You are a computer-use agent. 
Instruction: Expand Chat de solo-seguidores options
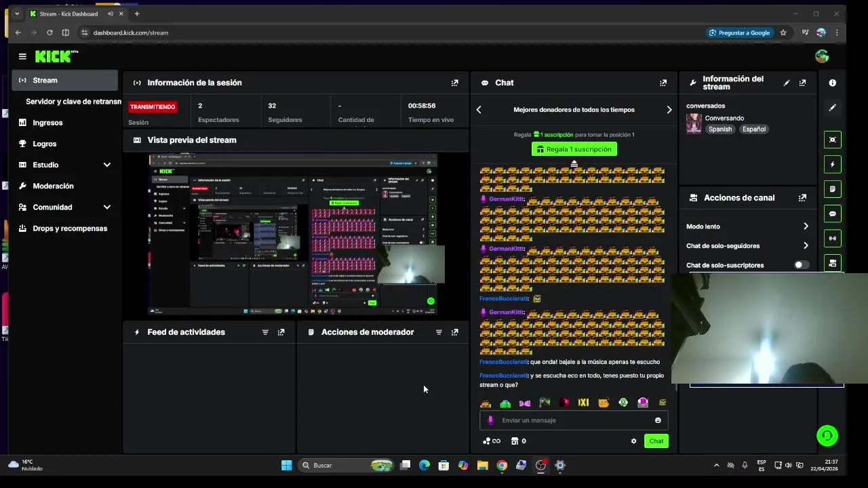[x=806, y=246]
